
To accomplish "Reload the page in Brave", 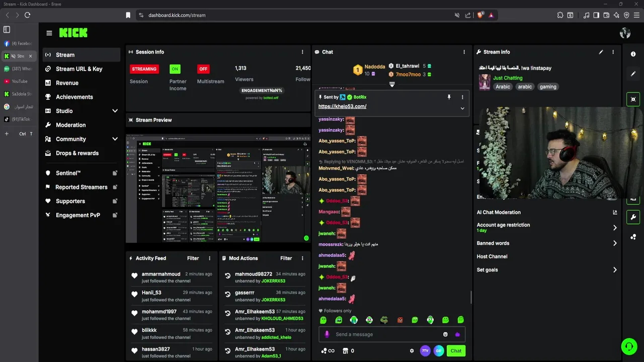I will click(x=27, y=15).
